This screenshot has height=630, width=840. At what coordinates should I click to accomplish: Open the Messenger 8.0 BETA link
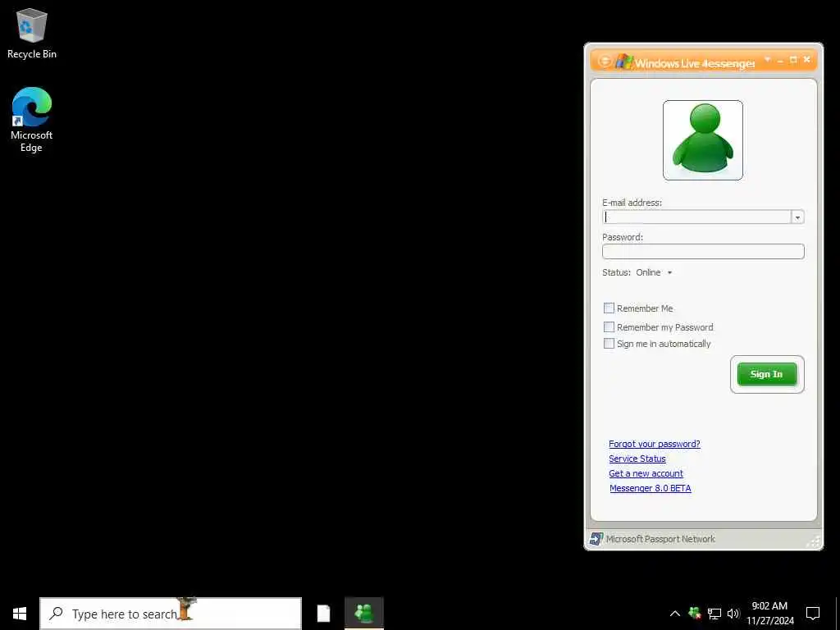[650, 488]
